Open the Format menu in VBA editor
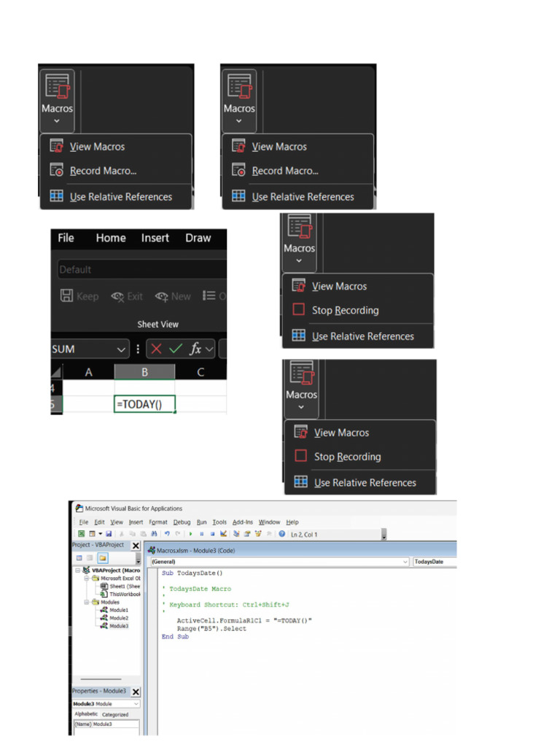 tap(158, 522)
